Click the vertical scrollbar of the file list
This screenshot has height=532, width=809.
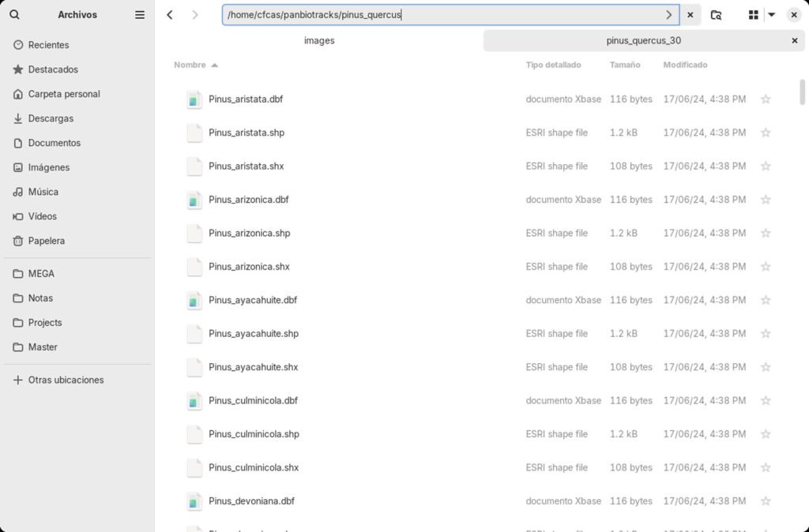[803, 93]
